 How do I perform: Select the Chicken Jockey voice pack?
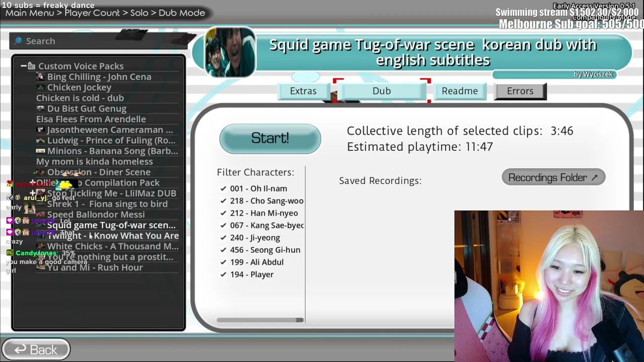click(79, 87)
